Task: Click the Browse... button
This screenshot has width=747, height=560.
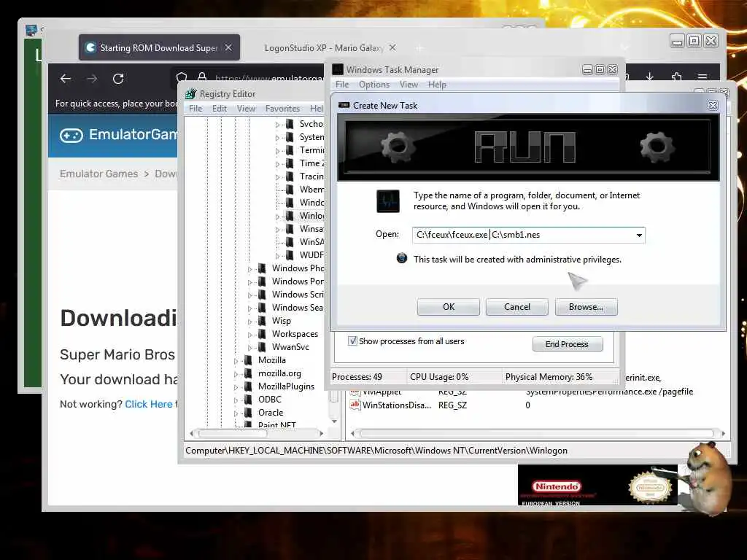Action: [586, 307]
